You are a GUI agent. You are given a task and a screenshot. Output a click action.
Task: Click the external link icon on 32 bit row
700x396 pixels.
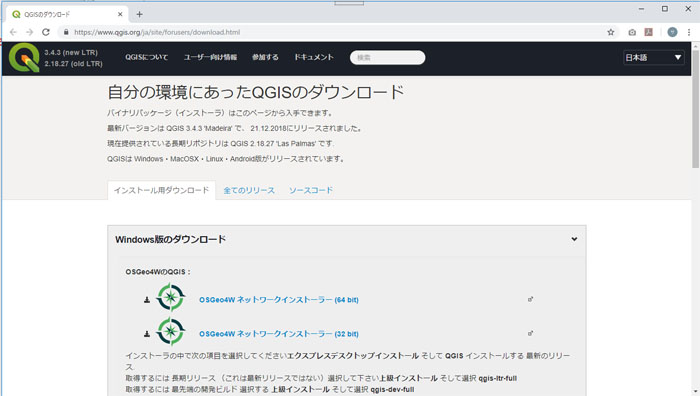(530, 333)
